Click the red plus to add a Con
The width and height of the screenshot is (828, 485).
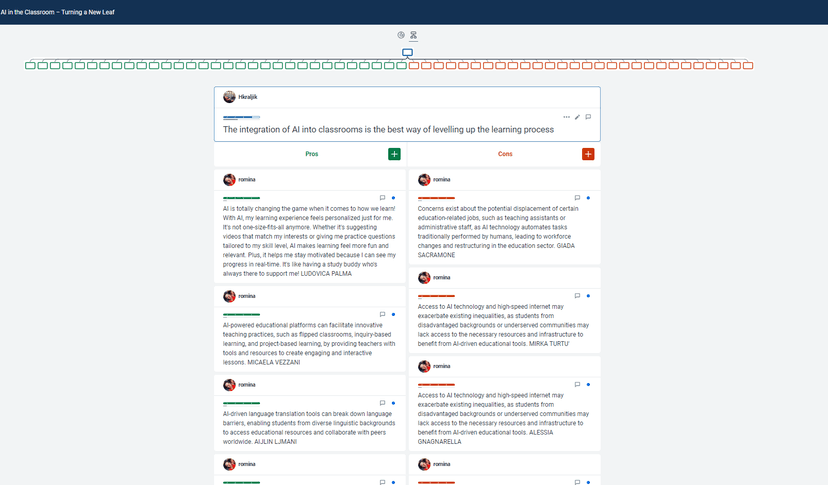pos(588,154)
